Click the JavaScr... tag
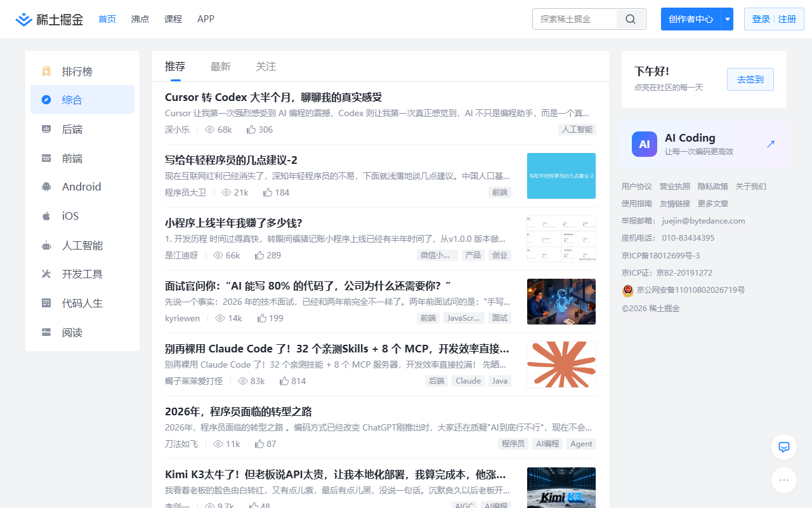Screen dimensions: 812x508 [464, 318]
